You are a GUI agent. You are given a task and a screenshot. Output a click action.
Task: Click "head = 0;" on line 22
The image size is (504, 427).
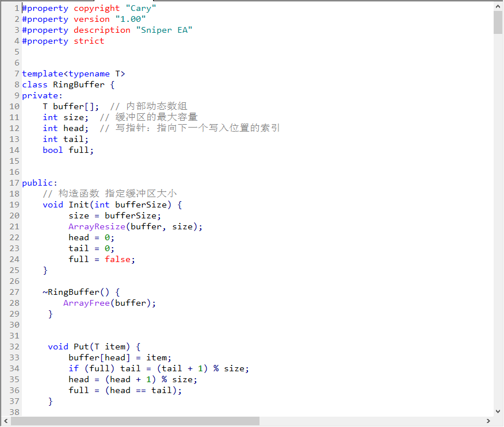pyautogui.click(x=91, y=237)
